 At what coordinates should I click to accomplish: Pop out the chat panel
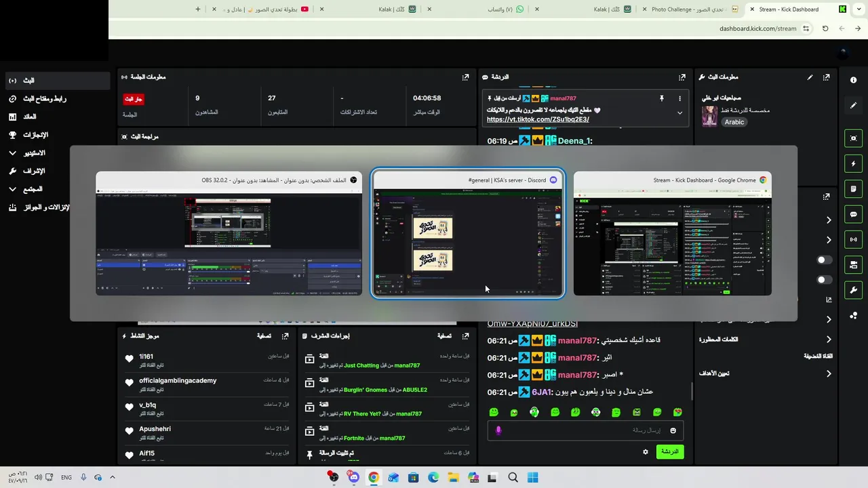coord(682,77)
